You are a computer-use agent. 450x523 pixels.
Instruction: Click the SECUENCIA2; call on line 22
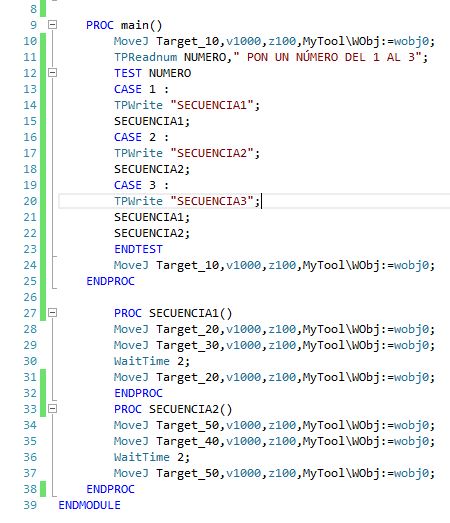coord(152,233)
